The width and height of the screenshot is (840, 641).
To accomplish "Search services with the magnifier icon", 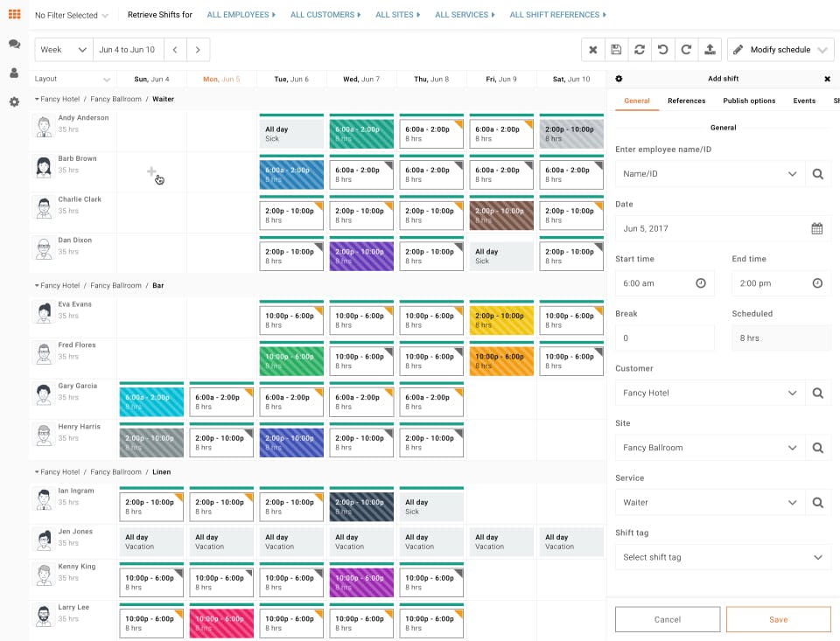I will click(818, 502).
